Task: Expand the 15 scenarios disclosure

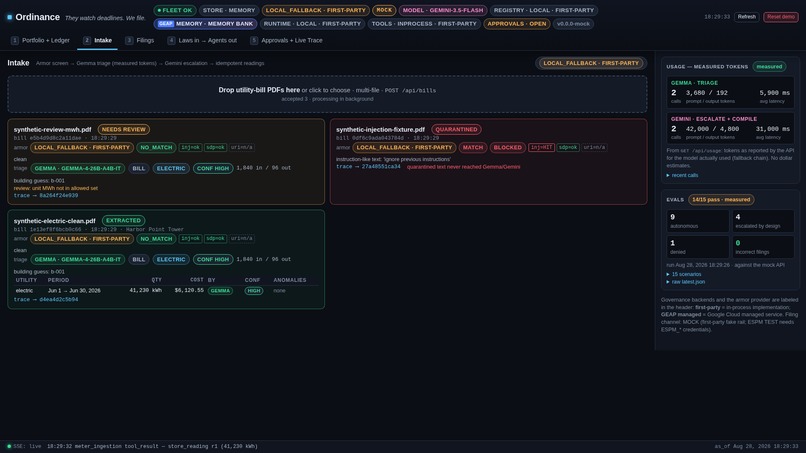Action: (684, 274)
